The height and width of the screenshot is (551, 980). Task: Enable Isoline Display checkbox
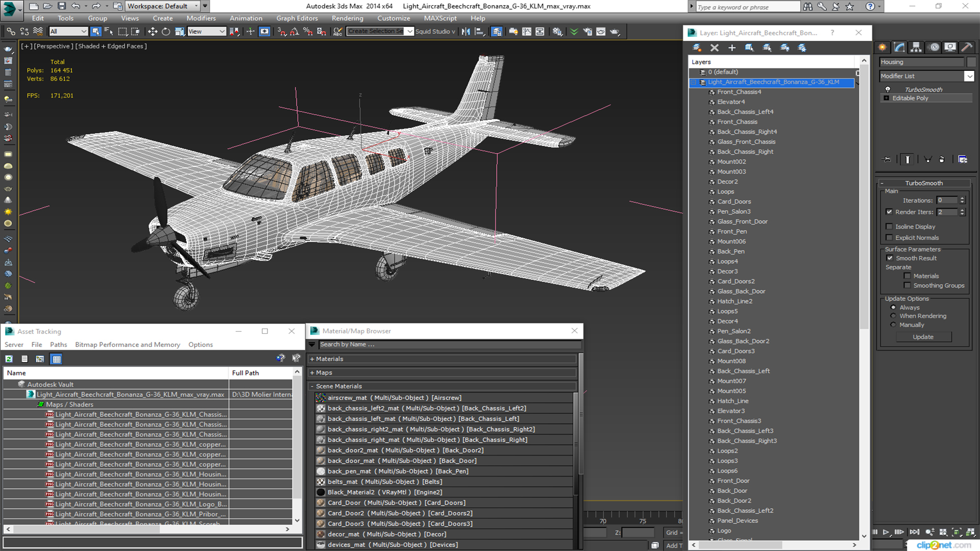tap(889, 227)
